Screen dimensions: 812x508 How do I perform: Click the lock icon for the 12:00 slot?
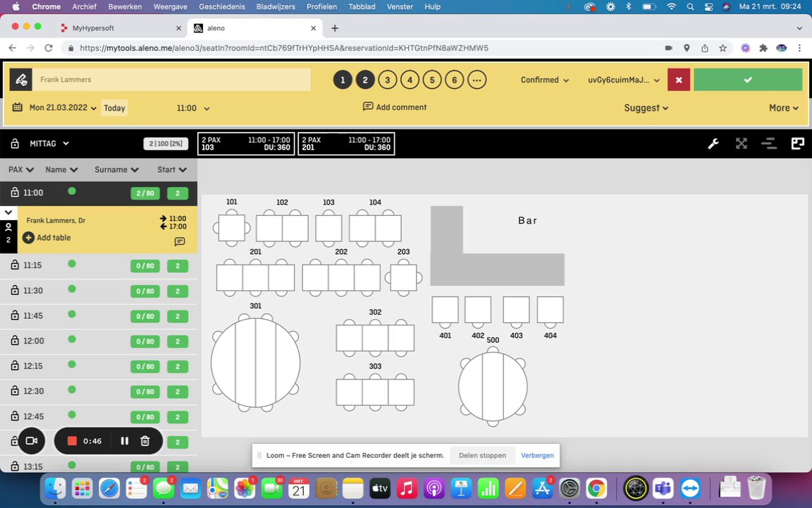(x=15, y=341)
